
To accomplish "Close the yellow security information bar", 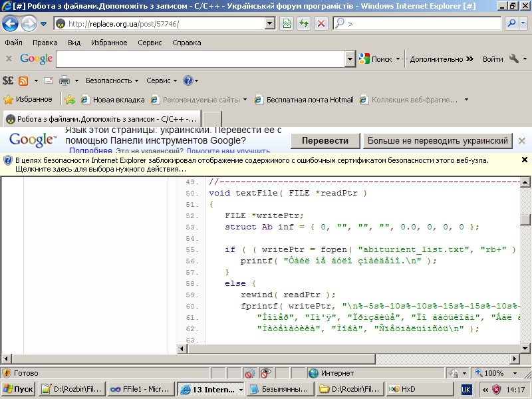I will [x=524, y=160].
